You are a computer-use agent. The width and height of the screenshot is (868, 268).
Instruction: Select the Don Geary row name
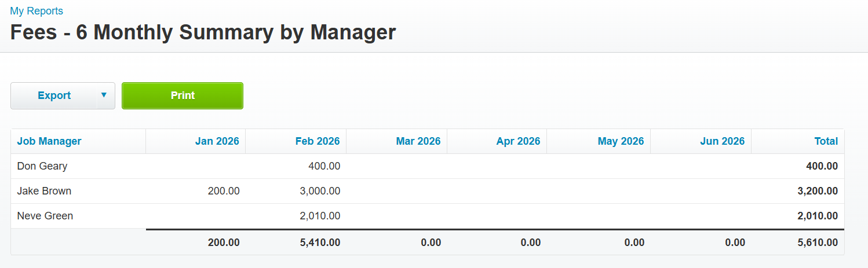coord(42,166)
